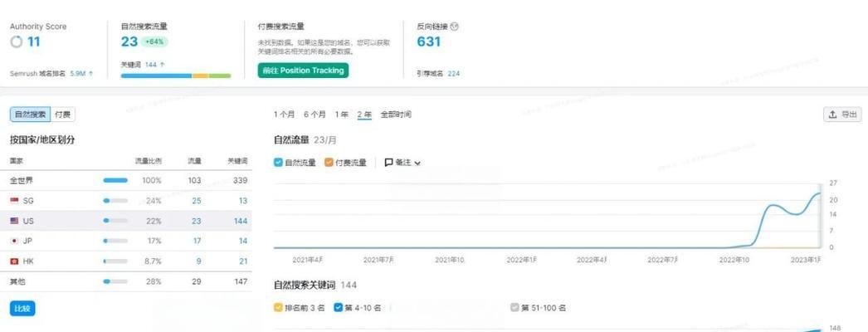Viewport: 868px width, 332px height.
Task: Click the keyword distribution color bar
Action: point(176,76)
